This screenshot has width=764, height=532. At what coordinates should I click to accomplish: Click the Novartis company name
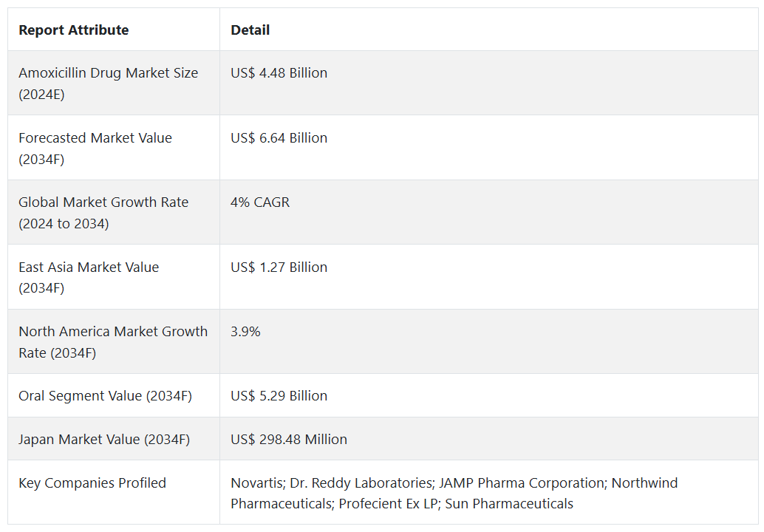pos(256,483)
